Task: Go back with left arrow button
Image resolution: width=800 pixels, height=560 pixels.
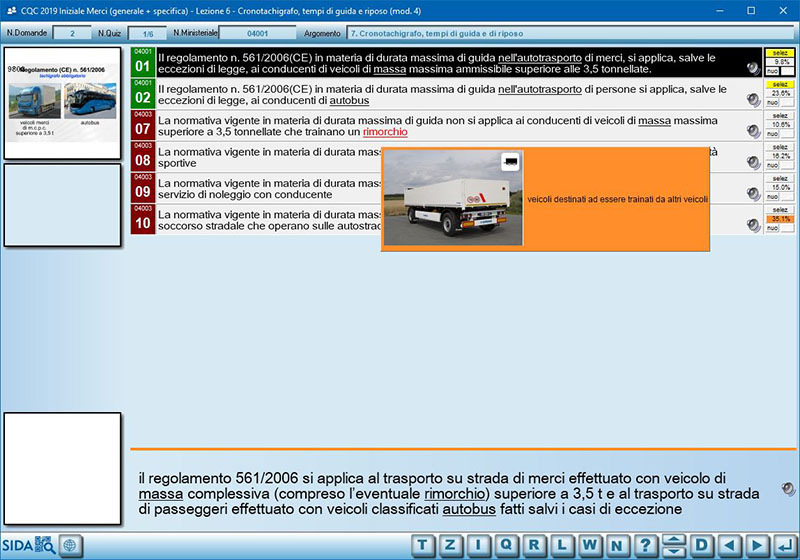Action: click(x=728, y=545)
